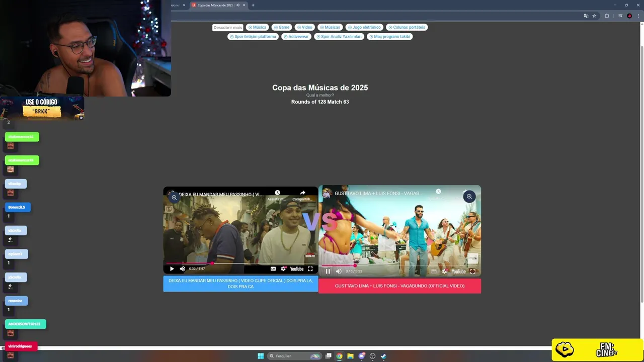Click the Maç programı takibi chip
The width and height of the screenshot is (644, 362).
389,37
